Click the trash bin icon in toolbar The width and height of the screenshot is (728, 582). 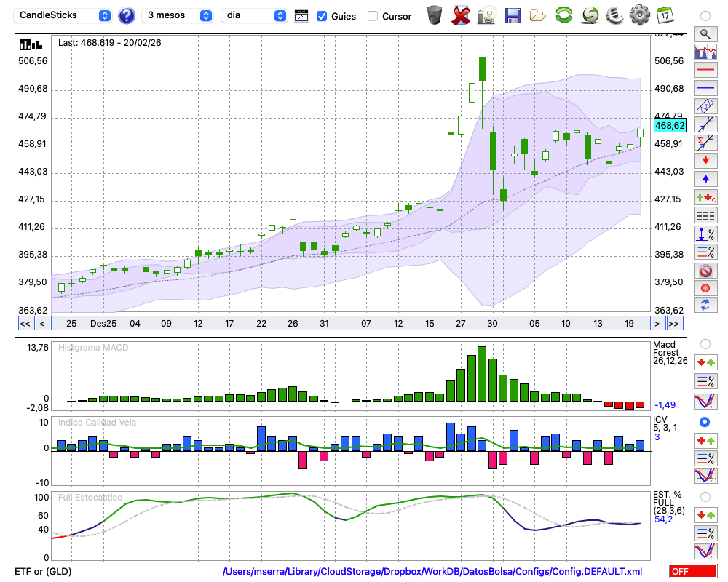click(435, 15)
